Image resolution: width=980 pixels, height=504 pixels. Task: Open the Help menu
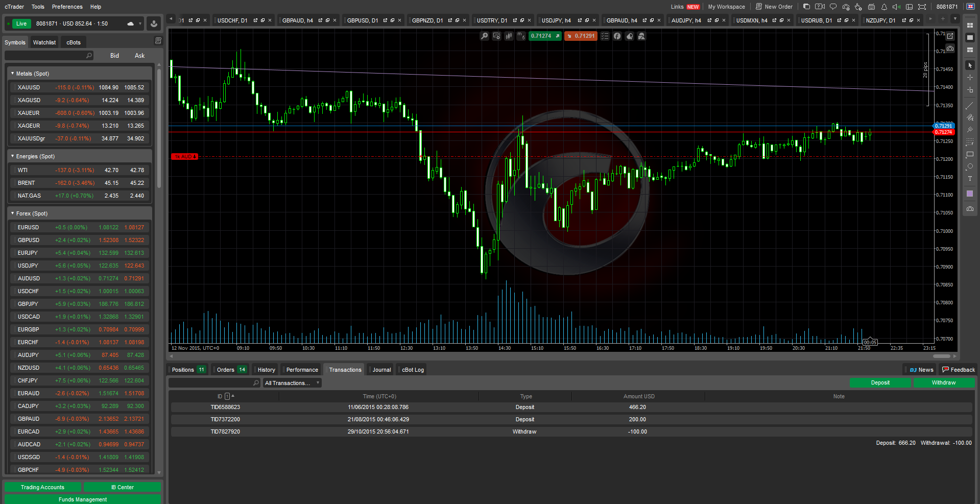[95, 7]
